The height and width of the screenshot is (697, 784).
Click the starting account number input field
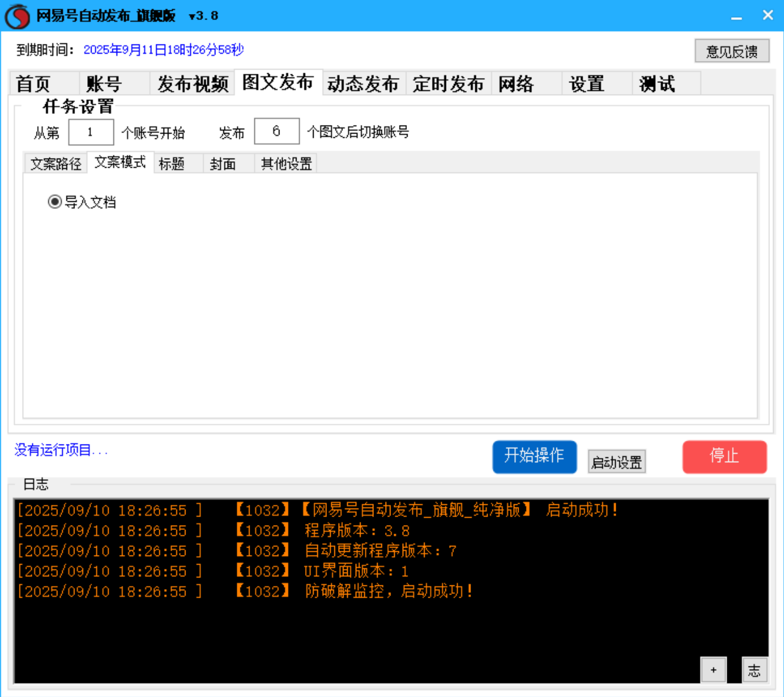tap(91, 132)
